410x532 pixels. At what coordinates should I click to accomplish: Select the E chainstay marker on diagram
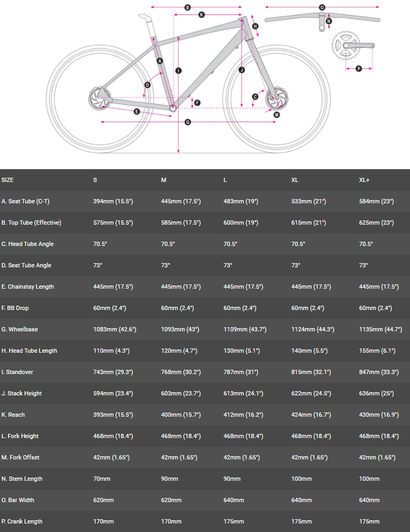coord(137,112)
